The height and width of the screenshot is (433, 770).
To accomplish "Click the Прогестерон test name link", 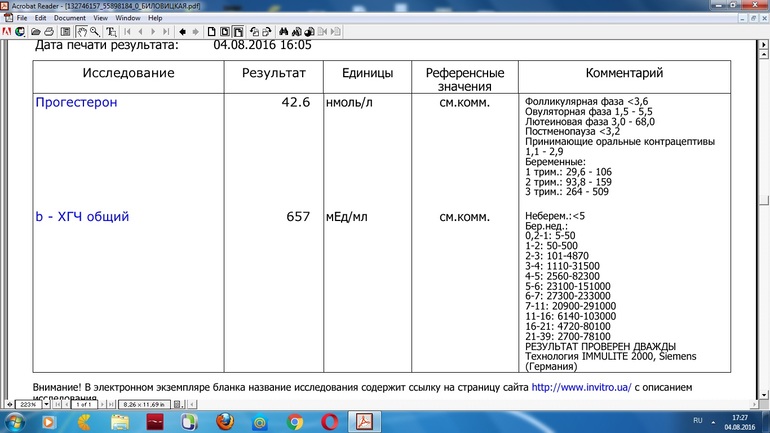I will tap(76, 102).
